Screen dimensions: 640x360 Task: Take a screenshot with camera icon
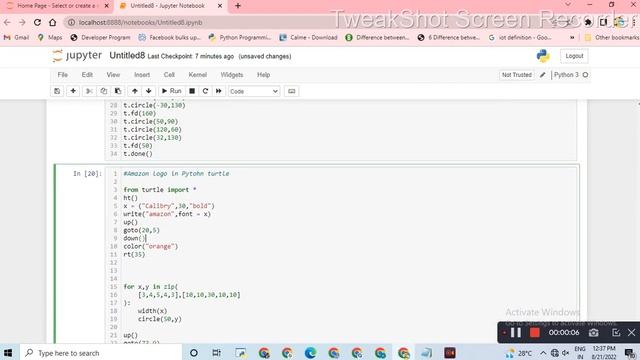tap(593, 333)
